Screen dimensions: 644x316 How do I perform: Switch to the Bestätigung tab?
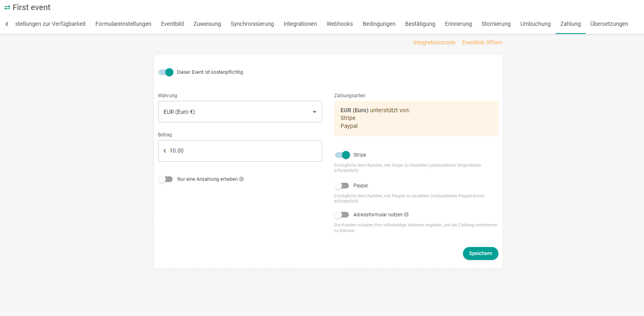(420, 24)
